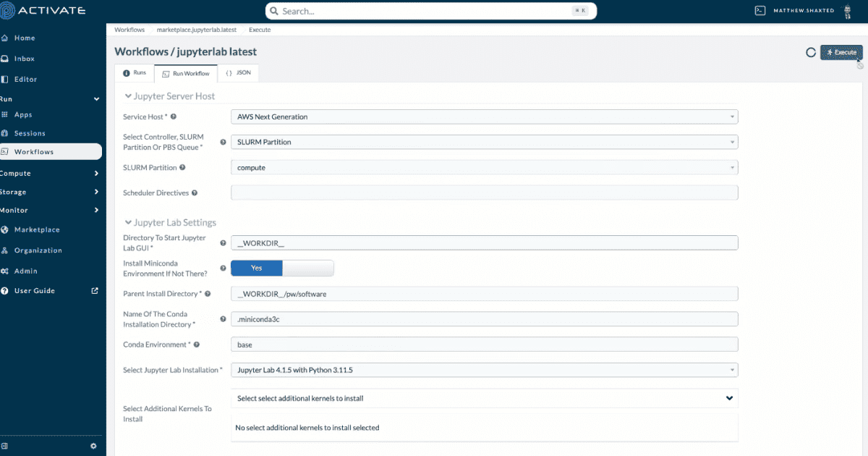The height and width of the screenshot is (456, 868).
Task: Click the help icon beside Scheduler Directives
Action: click(x=195, y=193)
